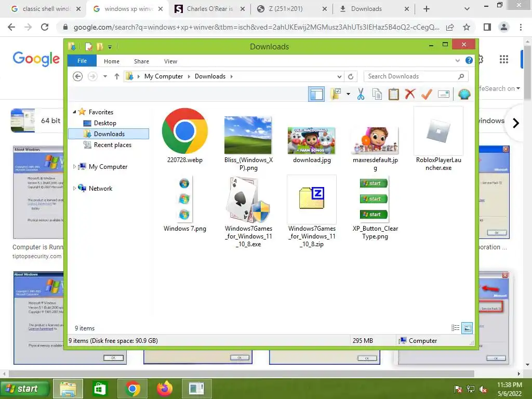This screenshot has width=532, height=399.
Task: Click the folder options toolbar icon
Action: pyautogui.click(x=336, y=94)
